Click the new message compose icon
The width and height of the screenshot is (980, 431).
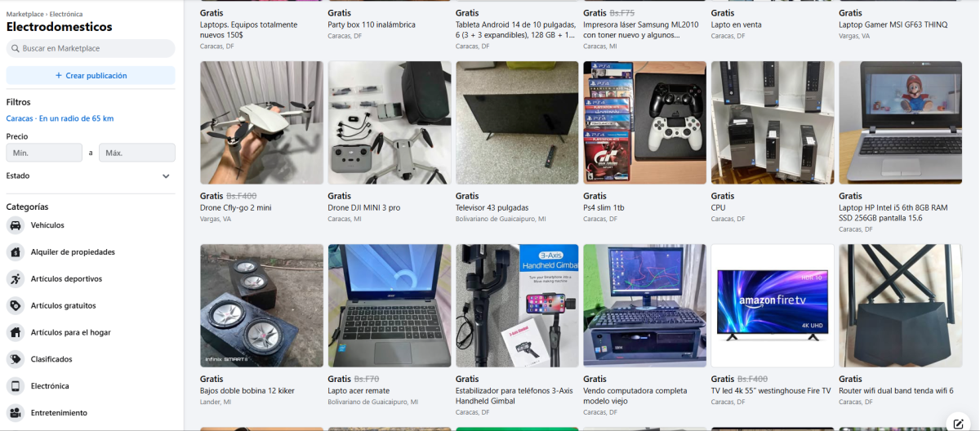(x=959, y=423)
